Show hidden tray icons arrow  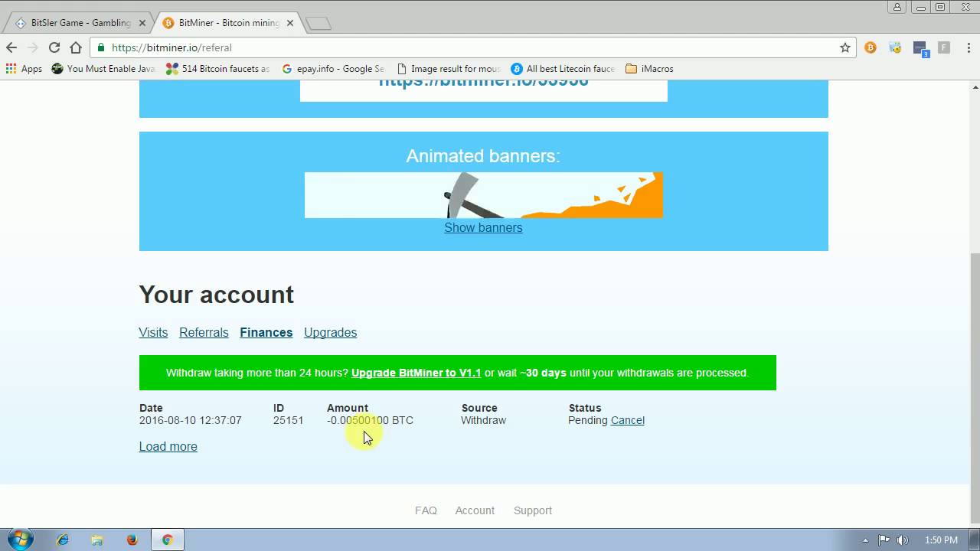(x=865, y=540)
